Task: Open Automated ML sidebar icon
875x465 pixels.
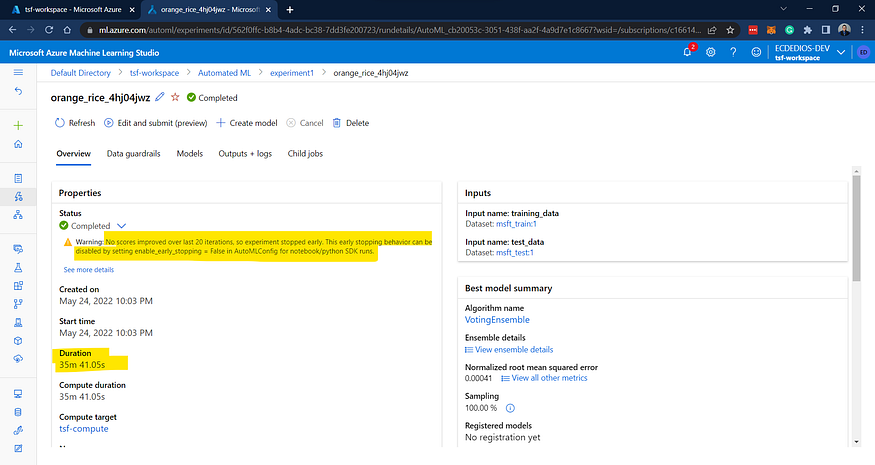Action: 18,196
